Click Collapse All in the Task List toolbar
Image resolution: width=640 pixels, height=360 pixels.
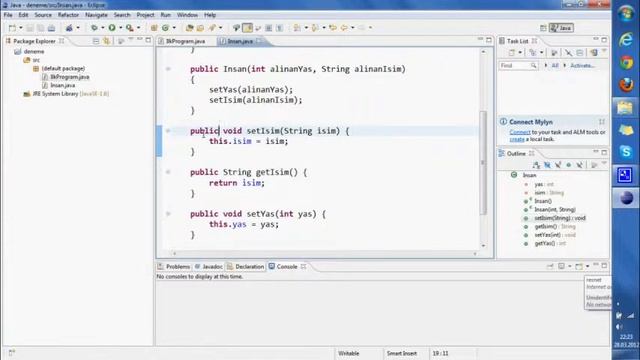580,53
